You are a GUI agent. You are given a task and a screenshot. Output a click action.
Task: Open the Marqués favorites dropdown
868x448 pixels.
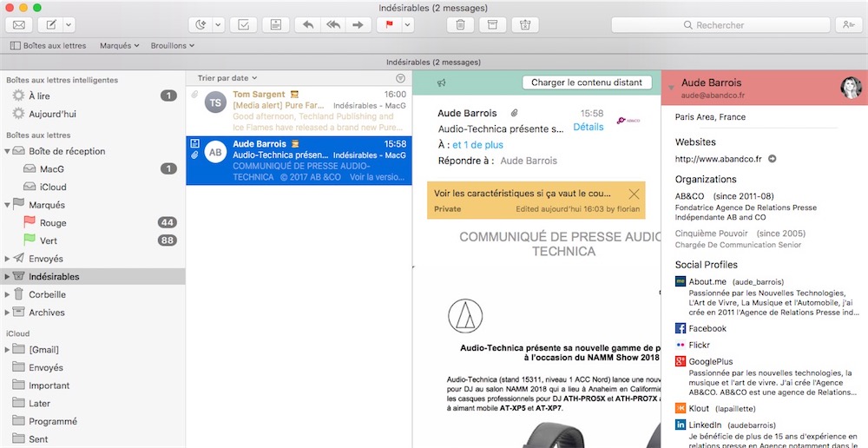[x=119, y=45]
